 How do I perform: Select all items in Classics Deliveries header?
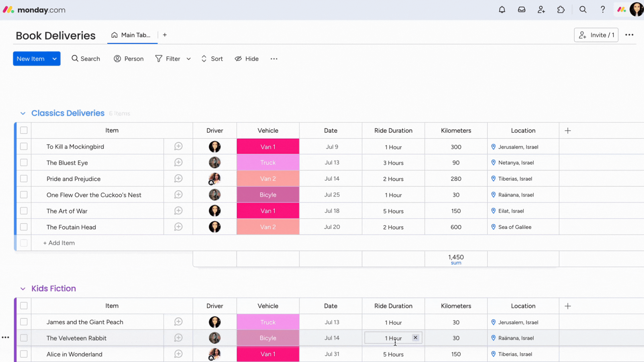pyautogui.click(x=23, y=130)
